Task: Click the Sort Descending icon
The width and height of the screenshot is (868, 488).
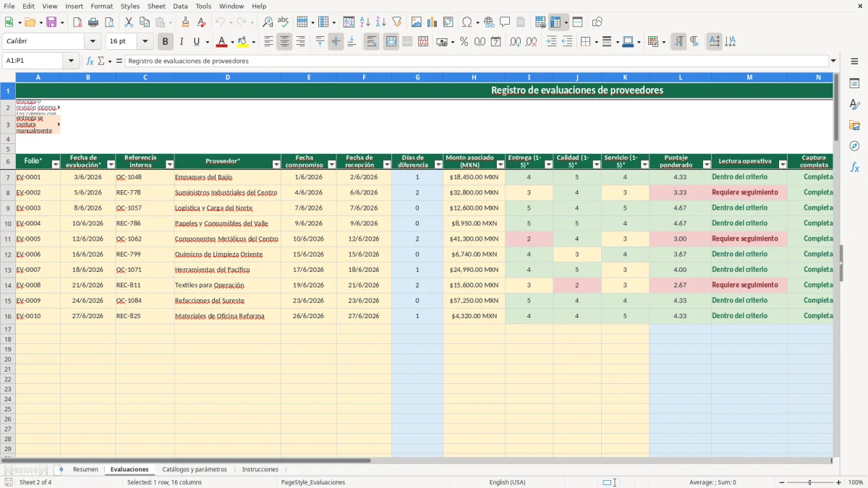Action: 380,22
